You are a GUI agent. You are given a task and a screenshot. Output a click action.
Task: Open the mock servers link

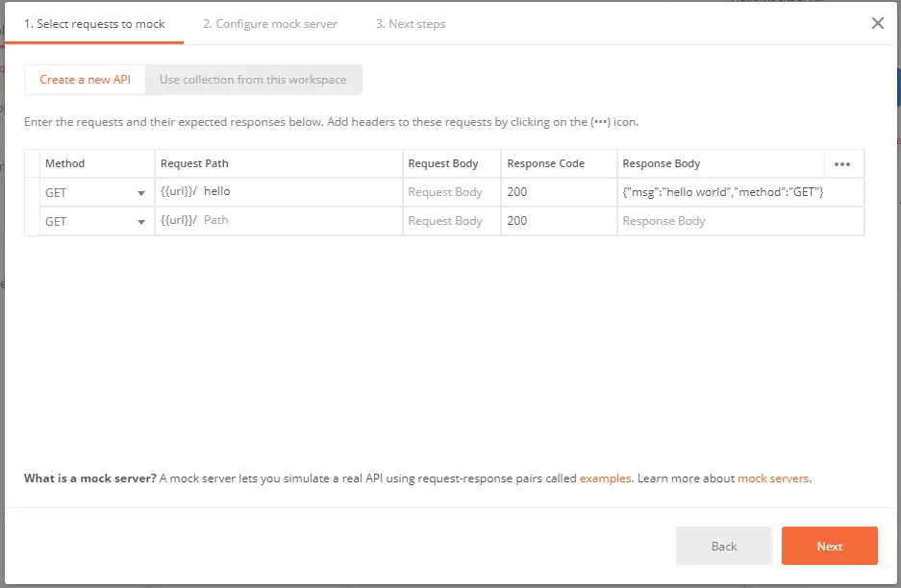click(x=773, y=478)
